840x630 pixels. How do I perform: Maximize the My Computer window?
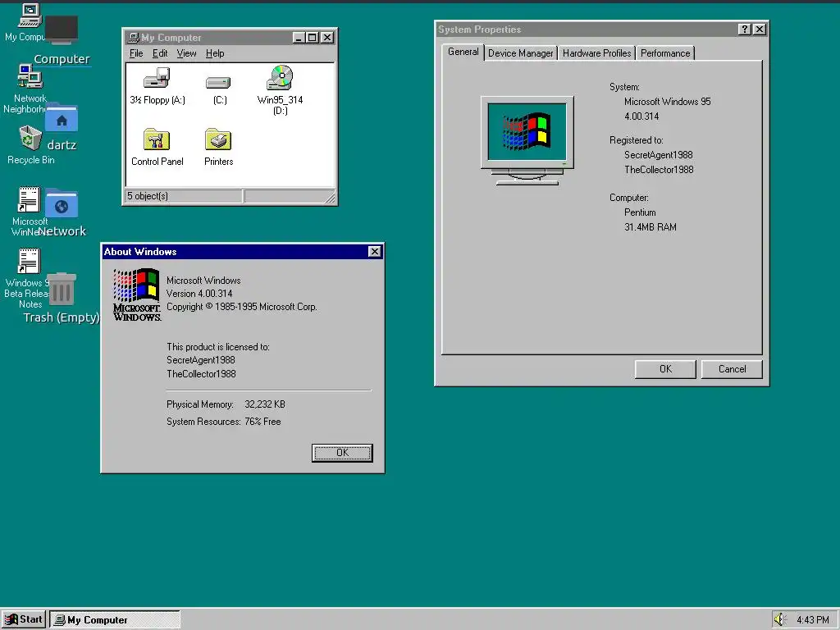tap(313, 38)
